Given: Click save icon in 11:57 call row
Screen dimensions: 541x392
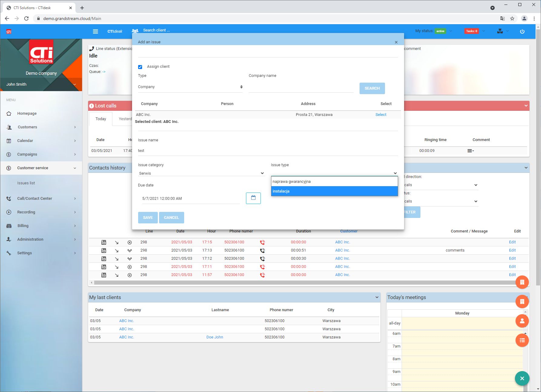Looking at the screenshot, I should tap(104, 275).
